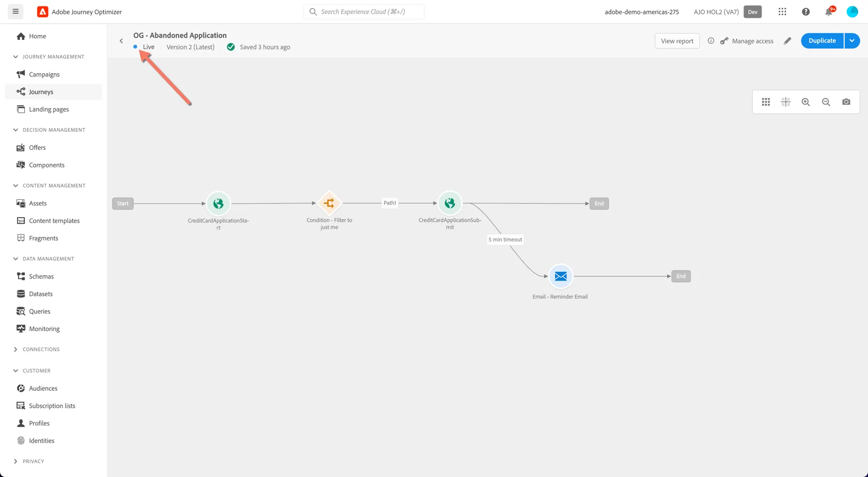Click the Duplicate button
Image resolution: width=868 pixels, height=477 pixels.
tap(822, 41)
